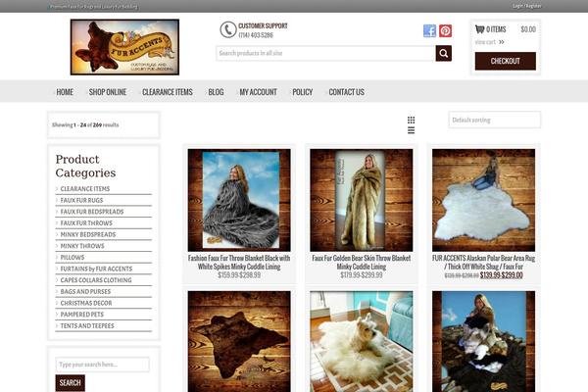The height and width of the screenshot is (392, 588).
Task: Select Faux Fur Rugs category
Action: click(81, 200)
